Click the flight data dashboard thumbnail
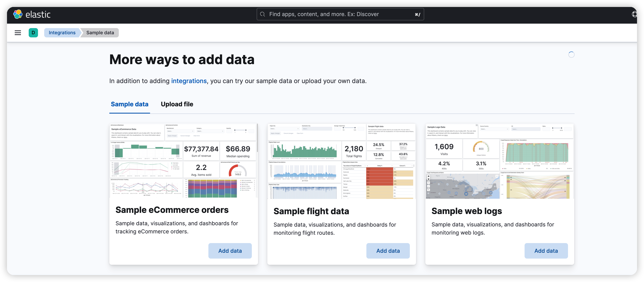 [x=341, y=161]
